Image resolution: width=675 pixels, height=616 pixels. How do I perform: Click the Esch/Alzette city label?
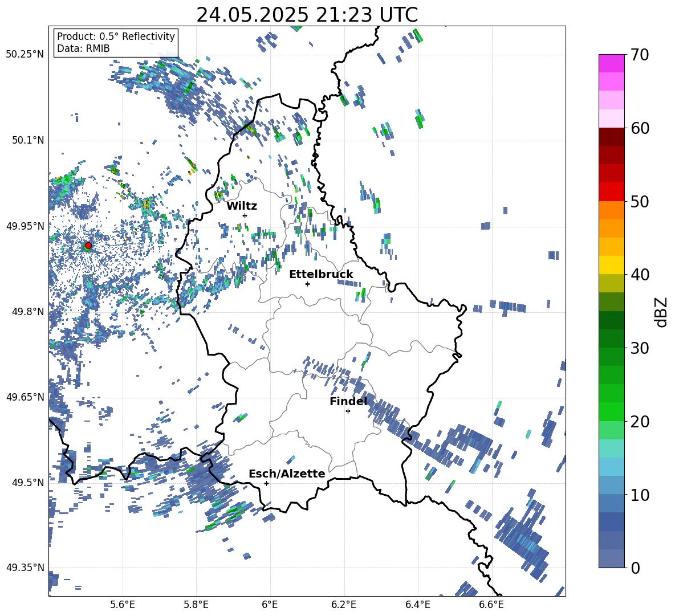pyautogui.click(x=287, y=474)
